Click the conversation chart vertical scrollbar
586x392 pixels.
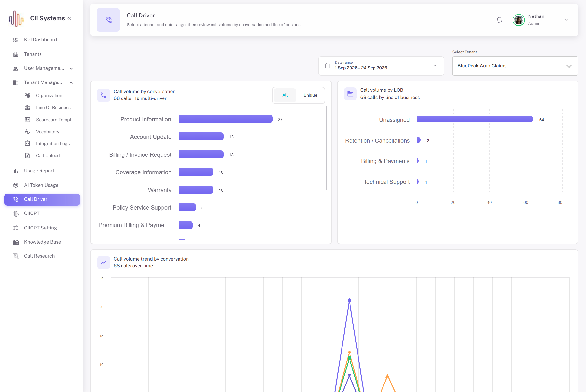(326, 148)
